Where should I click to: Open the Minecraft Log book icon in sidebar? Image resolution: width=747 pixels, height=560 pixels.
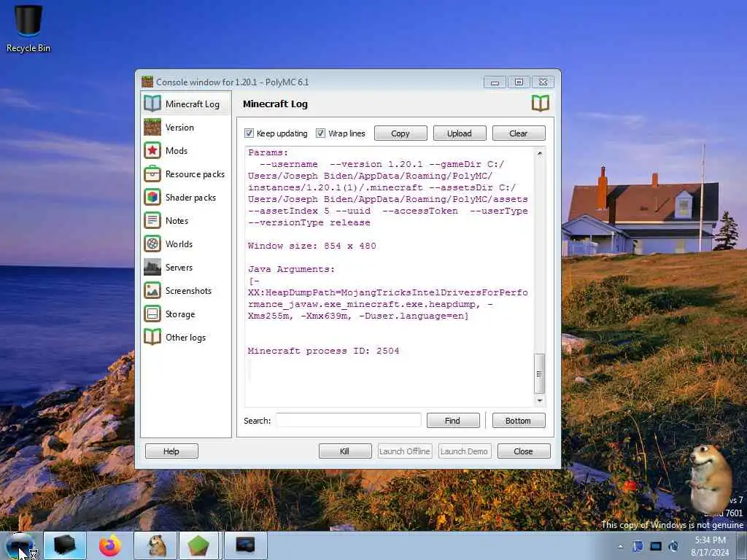click(x=152, y=104)
